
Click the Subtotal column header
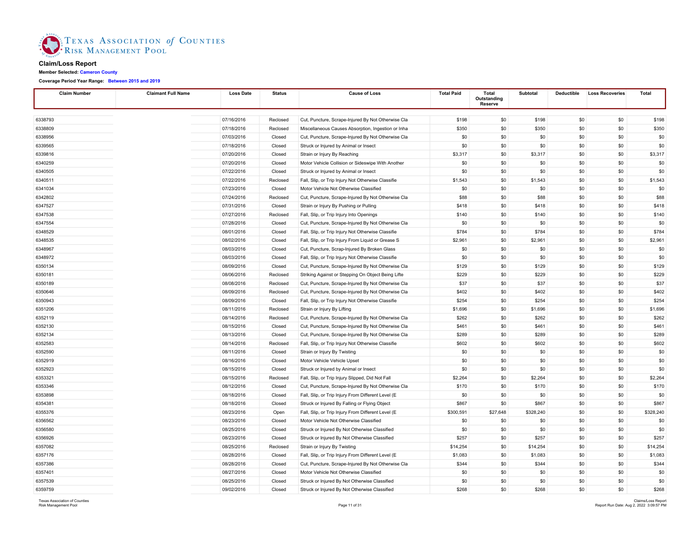coord(528,93)
